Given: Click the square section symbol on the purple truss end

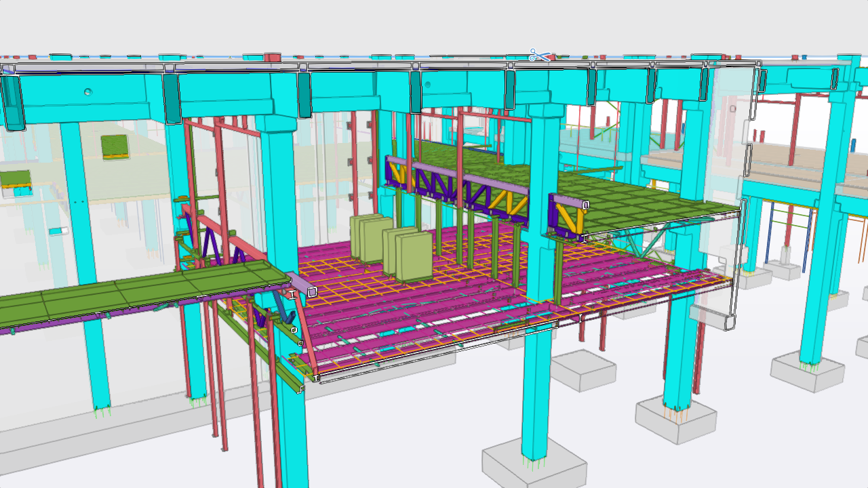Looking at the screenshot, I should pyautogui.click(x=586, y=205).
